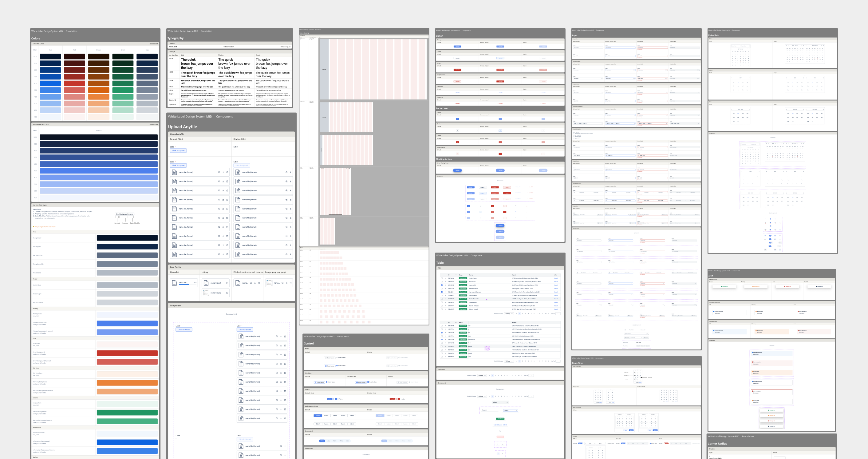Tick lone empty checkbox in Table Component section
Image resolution: width=868 pixels, height=459 pixels.
pos(500,431)
